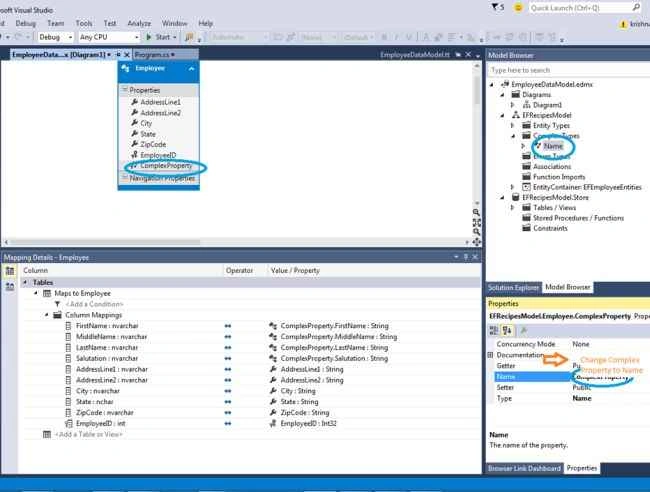
Task: Click the feedback smiley icon
Action: [x=518, y=7]
